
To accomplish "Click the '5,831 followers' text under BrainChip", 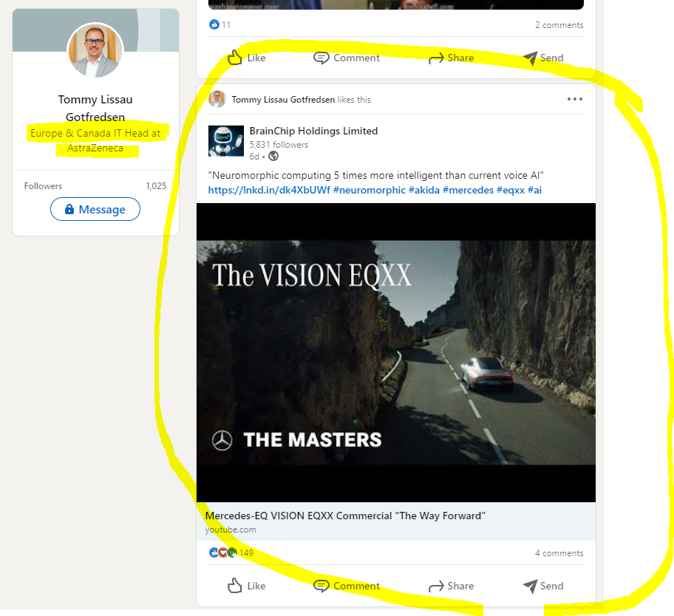I will click(x=279, y=145).
